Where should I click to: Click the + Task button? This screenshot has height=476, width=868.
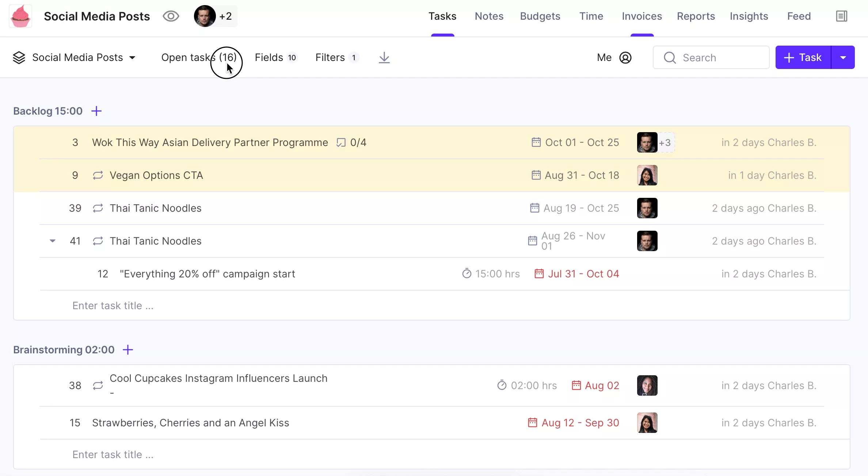[803, 57]
